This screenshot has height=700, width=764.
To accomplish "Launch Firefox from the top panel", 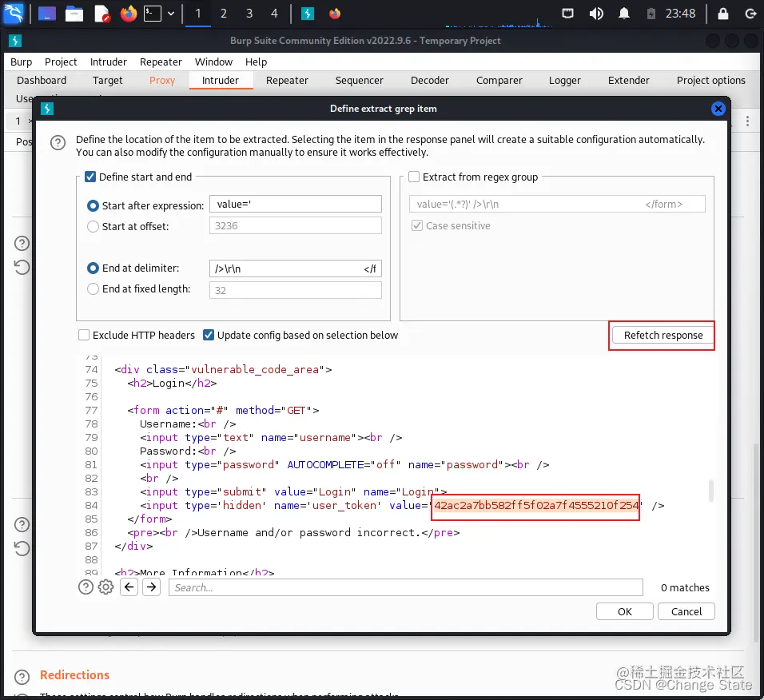I will [129, 14].
